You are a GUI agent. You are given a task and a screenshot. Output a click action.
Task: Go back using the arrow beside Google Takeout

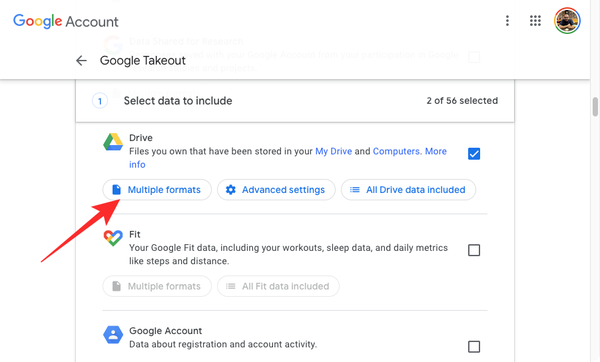[x=81, y=60]
